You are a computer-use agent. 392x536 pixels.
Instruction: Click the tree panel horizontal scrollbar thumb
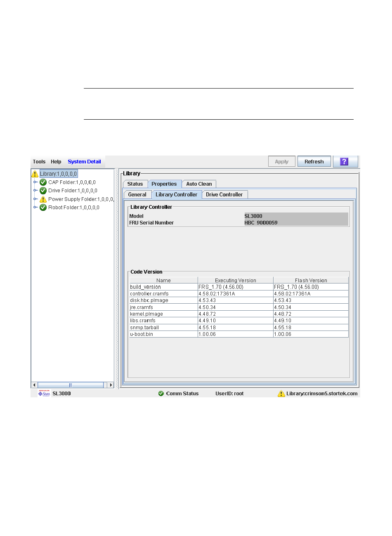pyautogui.click(x=71, y=385)
